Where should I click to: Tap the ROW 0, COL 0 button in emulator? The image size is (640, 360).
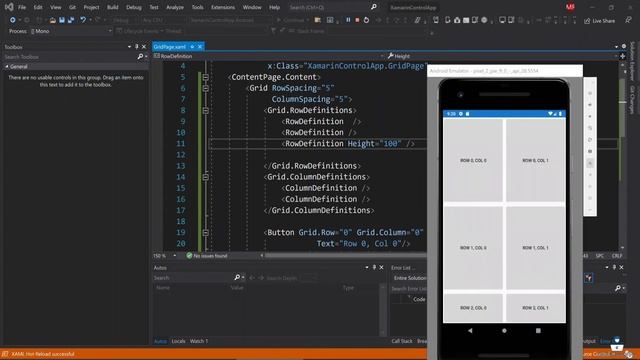[473, 160]
